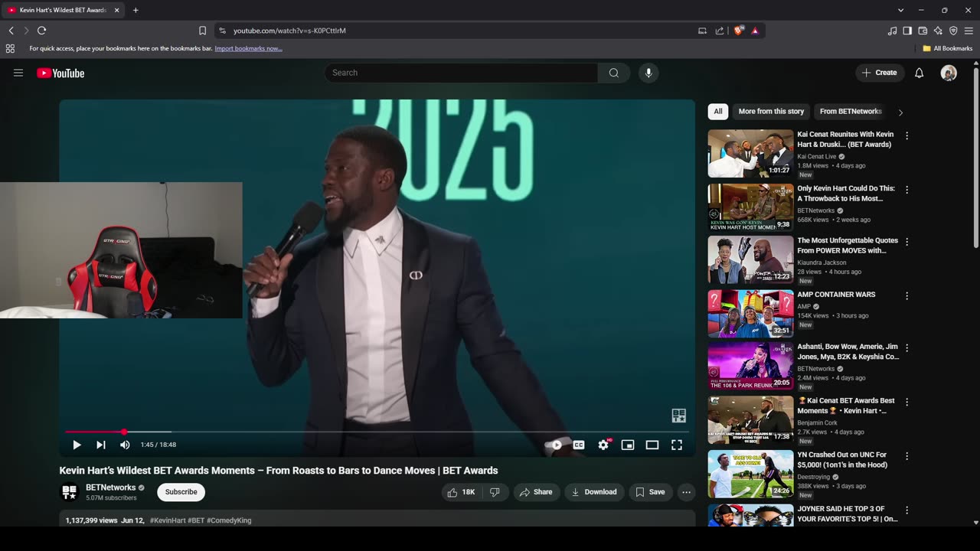Open the media control music note icon

tap(892, 31)
